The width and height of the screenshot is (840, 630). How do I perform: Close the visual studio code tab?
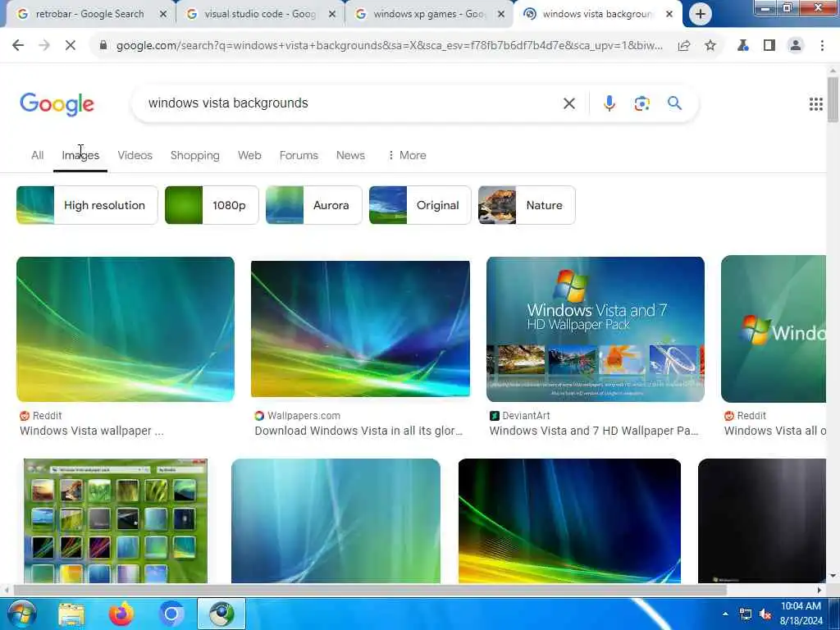332,14
